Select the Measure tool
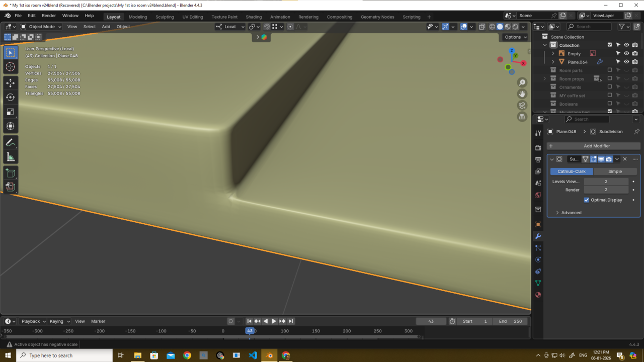644x362 pixels. pyautogui.click(x=11, y=158)
